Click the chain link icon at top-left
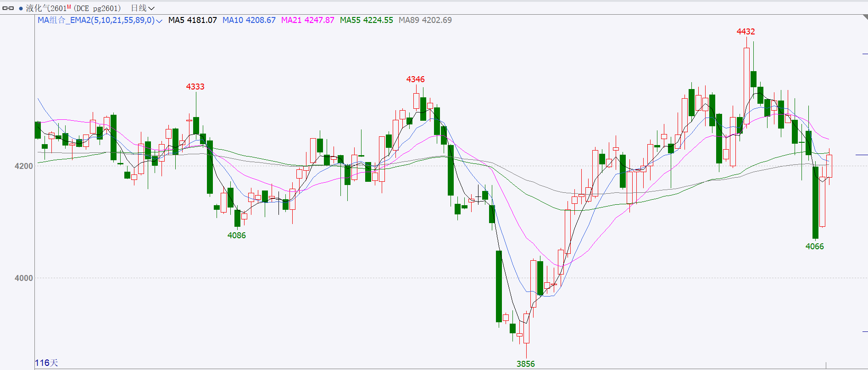The width and height of the screenshot is (868, 370). click(8, 8)
